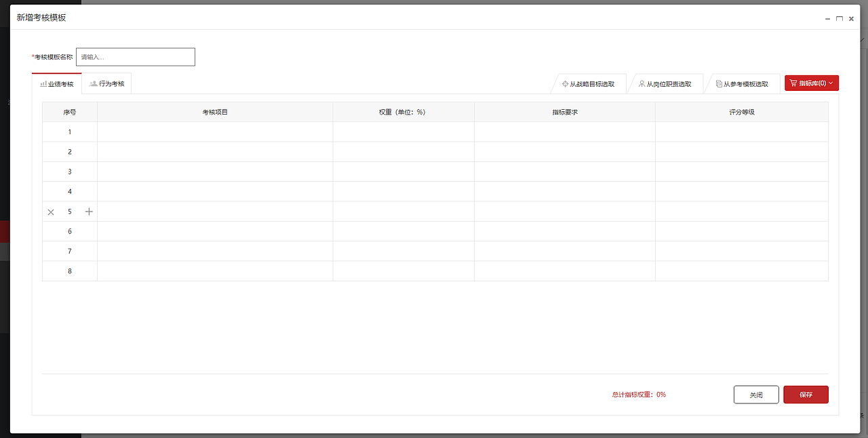The height and width of the screenshot is (438, 868).
Task: Click the 评分等级 column header
Action: [742, 112]
